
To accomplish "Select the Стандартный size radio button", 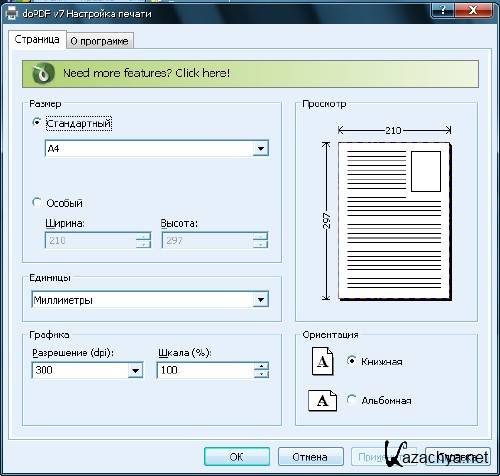I will pos(37,122).
